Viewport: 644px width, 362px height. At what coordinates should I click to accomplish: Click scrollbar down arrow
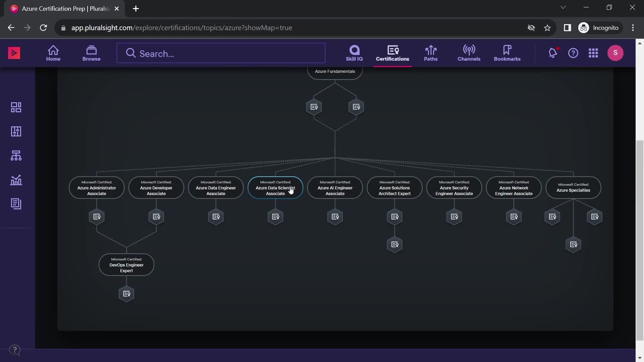[640, 358]
